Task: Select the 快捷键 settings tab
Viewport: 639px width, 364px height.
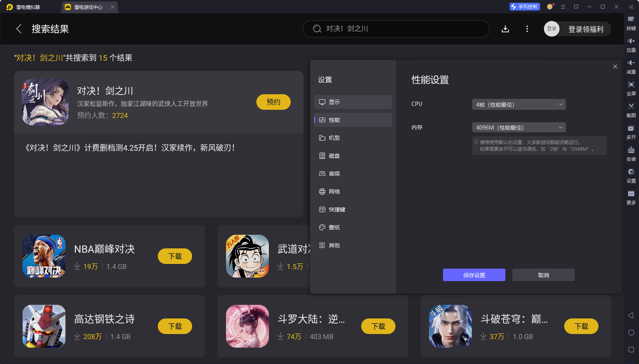Action: click(353, 209)
